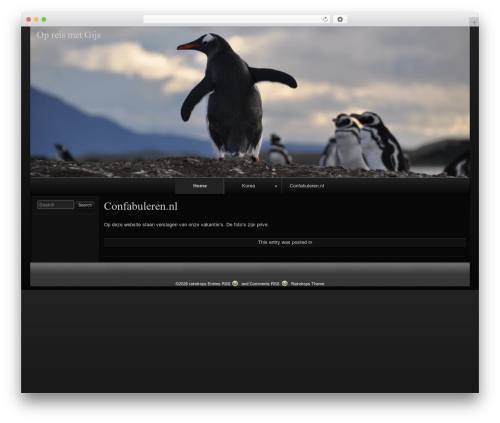
Task: Open the 'Op reis met Gijs' site title
Action: 69,35
